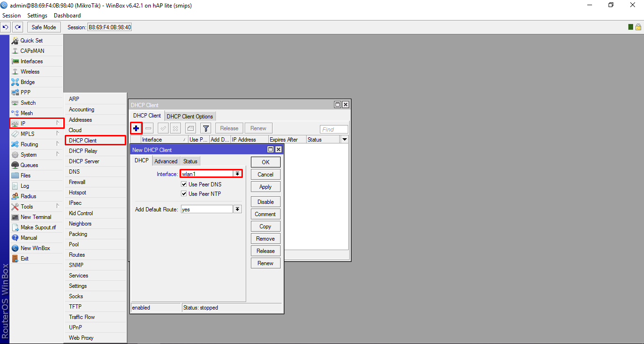Open the Session menu
The image size is (644, 344).
(11, 16)
